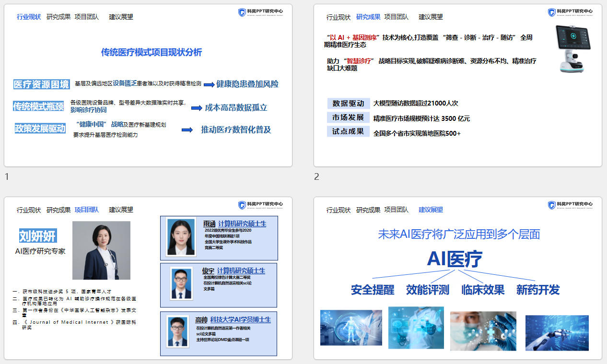Select 雨涵's ID photo on slide 3

(x=181, y=237)
